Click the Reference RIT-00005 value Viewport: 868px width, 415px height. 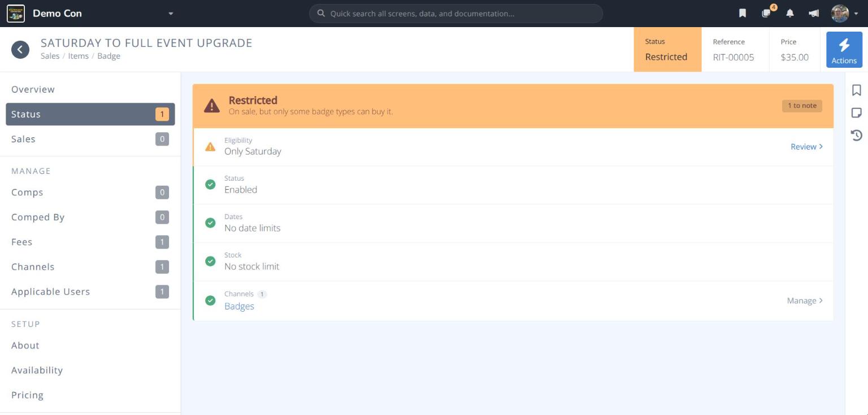pos(734,57)
